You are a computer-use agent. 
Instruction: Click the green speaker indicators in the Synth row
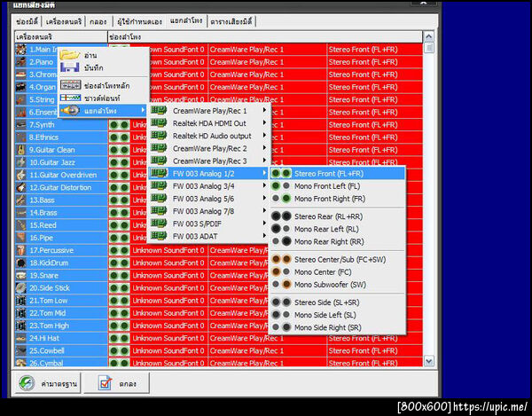(119, 125)
